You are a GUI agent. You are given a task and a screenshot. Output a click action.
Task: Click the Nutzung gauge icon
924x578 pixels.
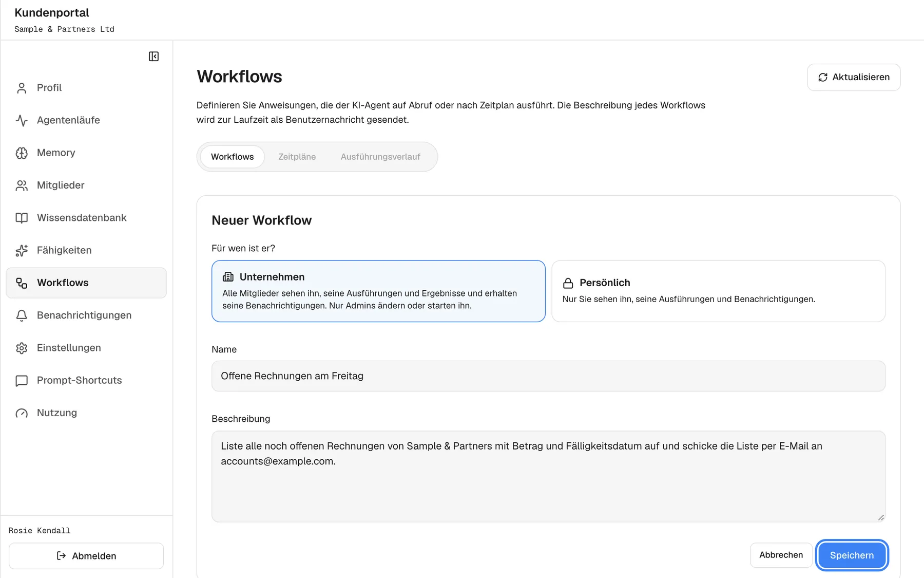[22, 413]
